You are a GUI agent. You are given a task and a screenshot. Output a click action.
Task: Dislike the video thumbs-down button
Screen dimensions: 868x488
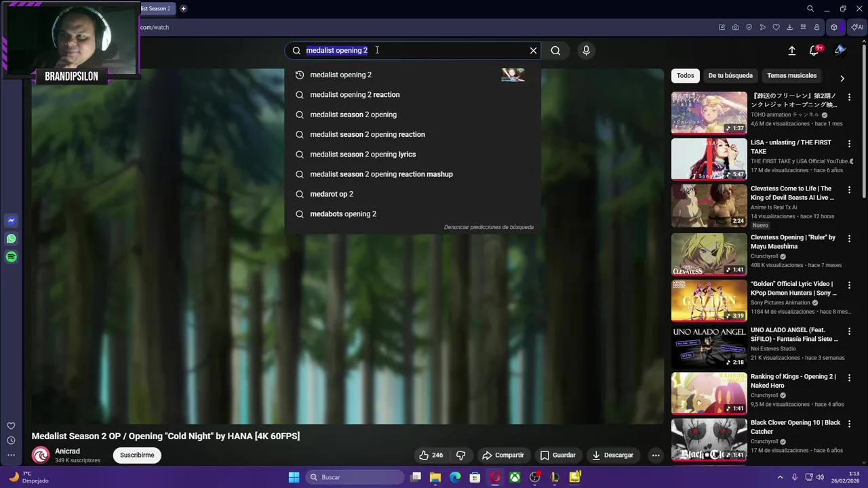(x=460, y=455)
